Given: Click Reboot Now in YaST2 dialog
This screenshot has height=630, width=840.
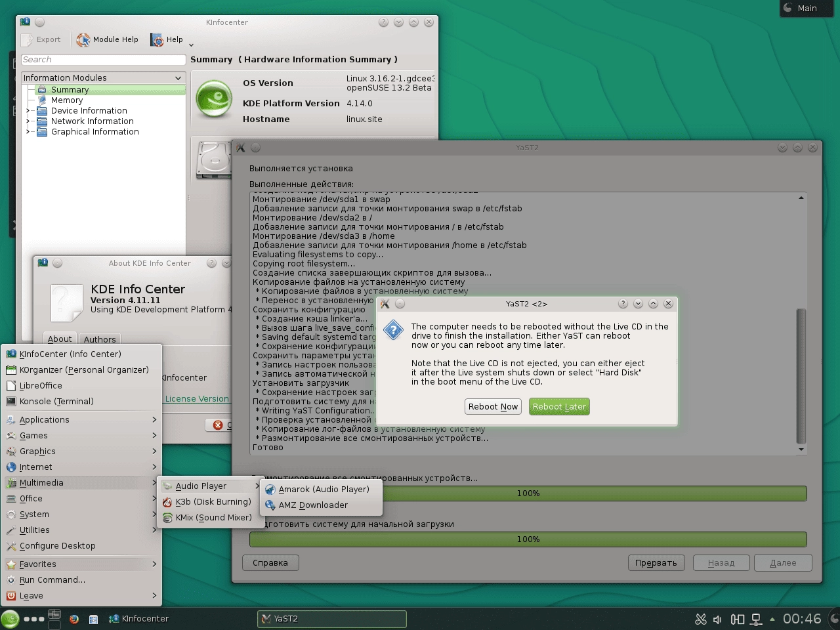Looking at the screenshot, I should pyautogui.click(x=493, y=407).
